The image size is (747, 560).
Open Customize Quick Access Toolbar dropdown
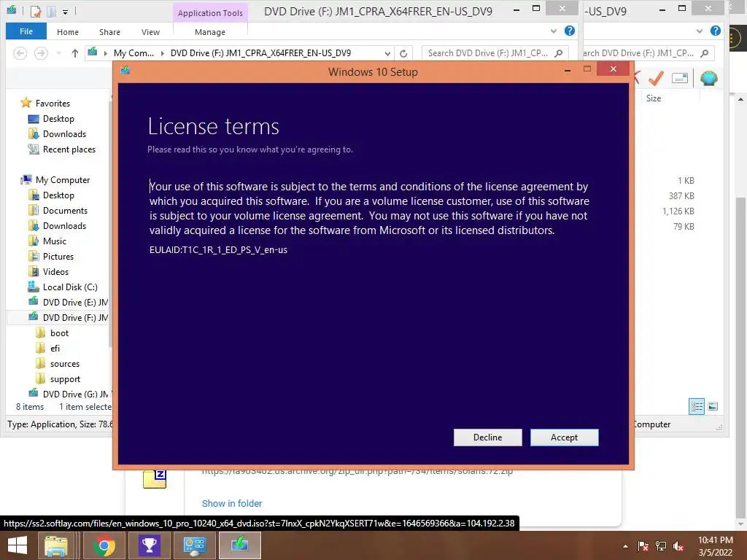[x=65, y=12]
